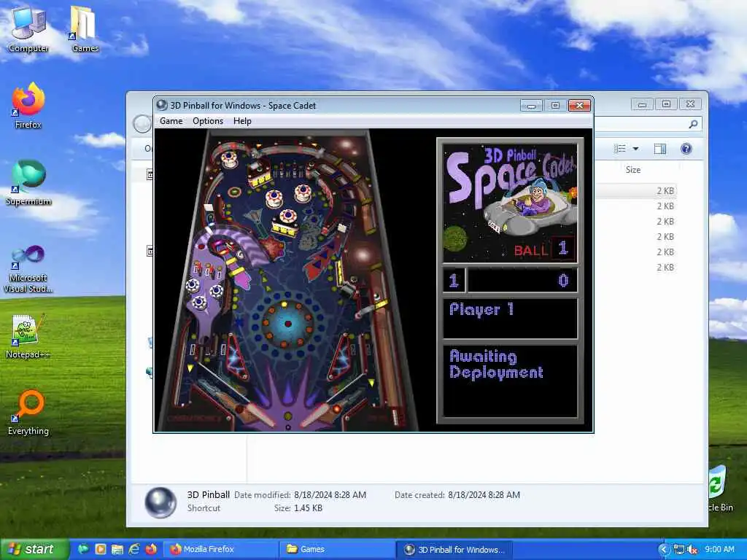Viewport: 747px width, 560px height.
Task: Click the central blue wormhole on the table
Action: point(287,324)
